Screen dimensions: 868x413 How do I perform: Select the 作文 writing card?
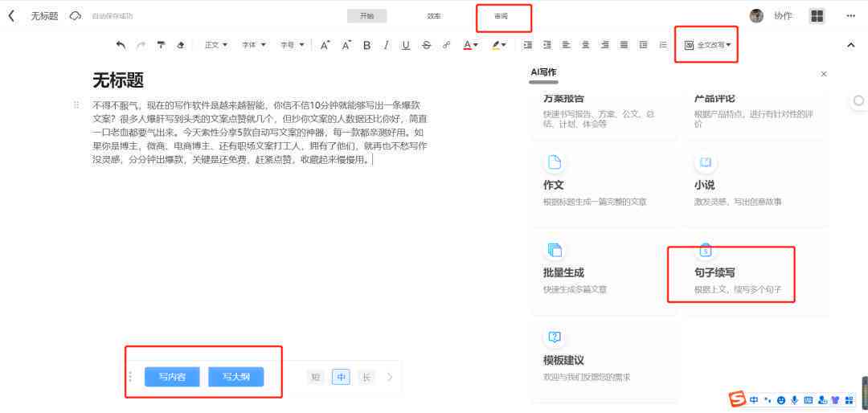point(604,182)
